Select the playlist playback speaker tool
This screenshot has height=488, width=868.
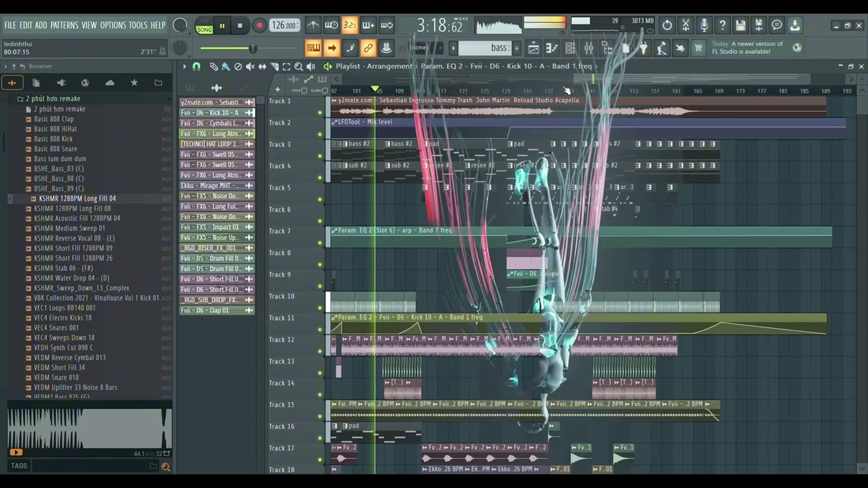311,66
